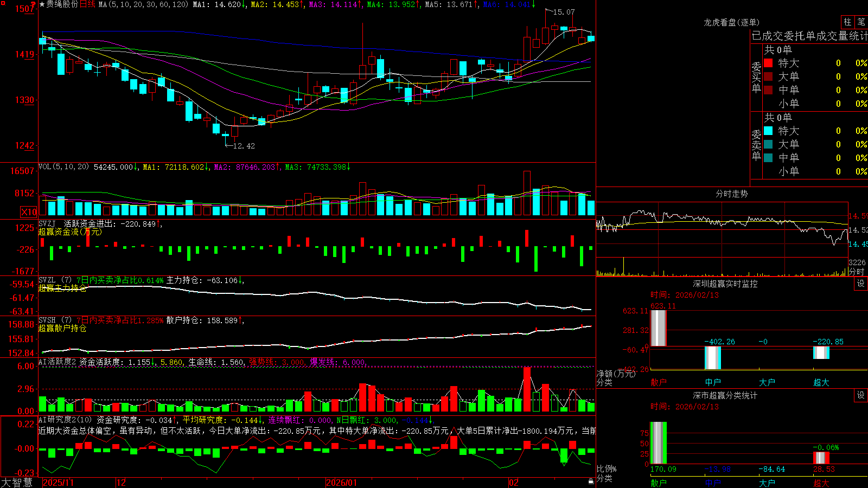Click the 3226 intraday volume label
Image resolution: width=868 pixels, height=488 pixels.
coord(857,262)
